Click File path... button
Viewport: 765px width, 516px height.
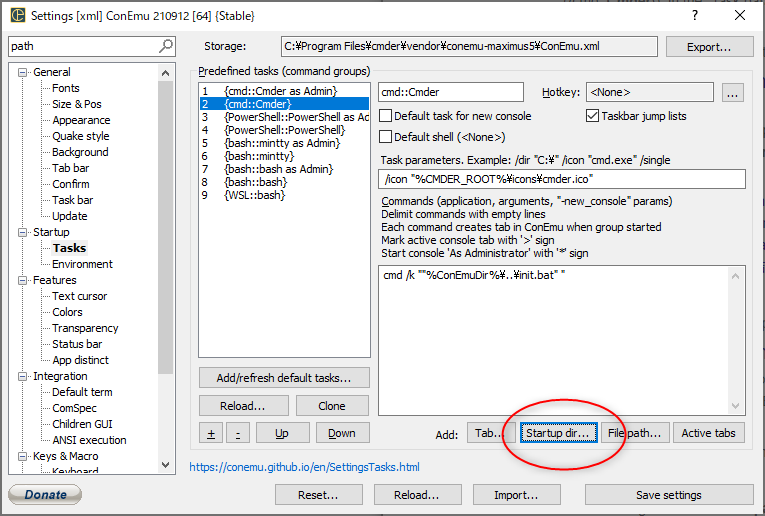tap(635, 433)
